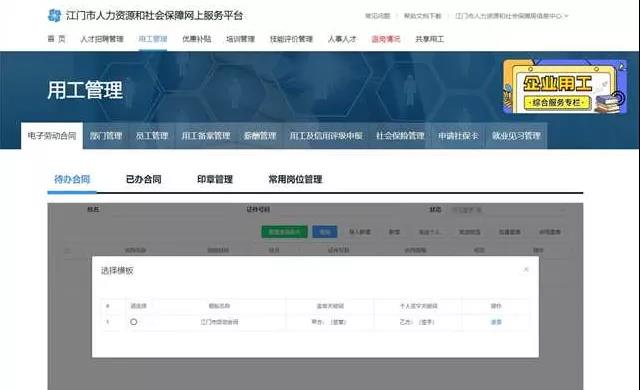Open the red highlighted top menu item
640x390 pixels.
click(386, 39)
